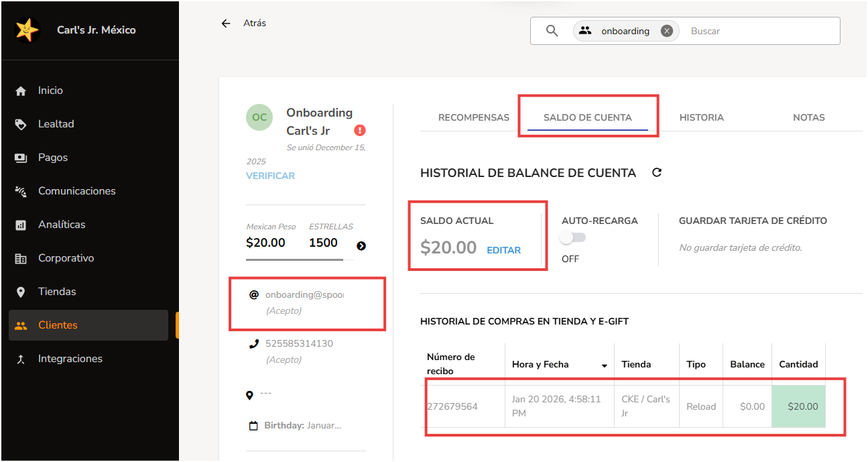Click EDITAR next to current balance

tap(504, 250)
